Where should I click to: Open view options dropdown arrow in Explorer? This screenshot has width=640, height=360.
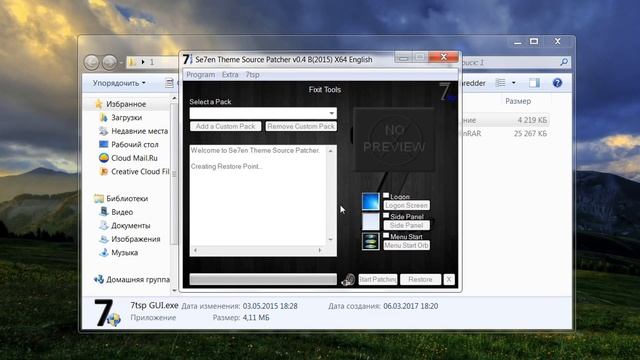(x=514, y=83)
